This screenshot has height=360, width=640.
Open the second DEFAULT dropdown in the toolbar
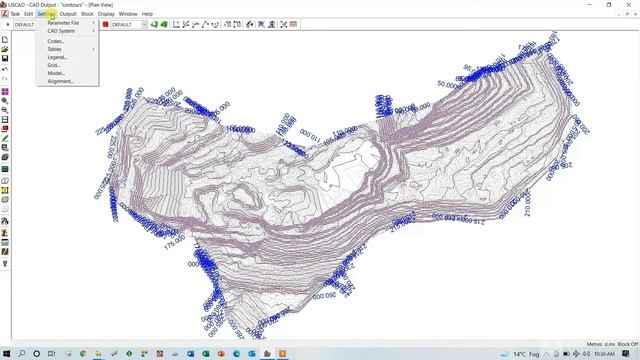pos(144,24)
